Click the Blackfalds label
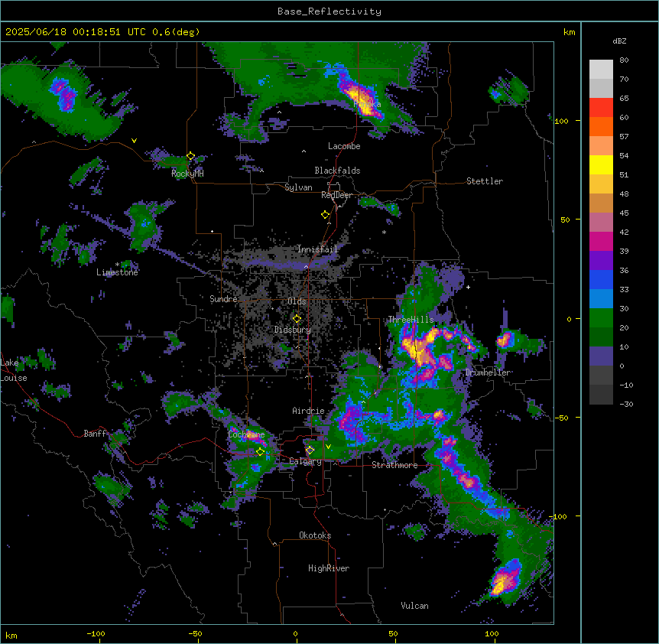This screenshot has width=659, height=644. click(337, 171)
